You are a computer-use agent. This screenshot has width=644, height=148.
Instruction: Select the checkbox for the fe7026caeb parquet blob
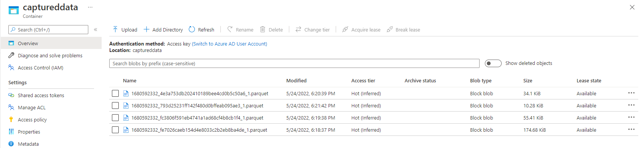click(115, 130)
